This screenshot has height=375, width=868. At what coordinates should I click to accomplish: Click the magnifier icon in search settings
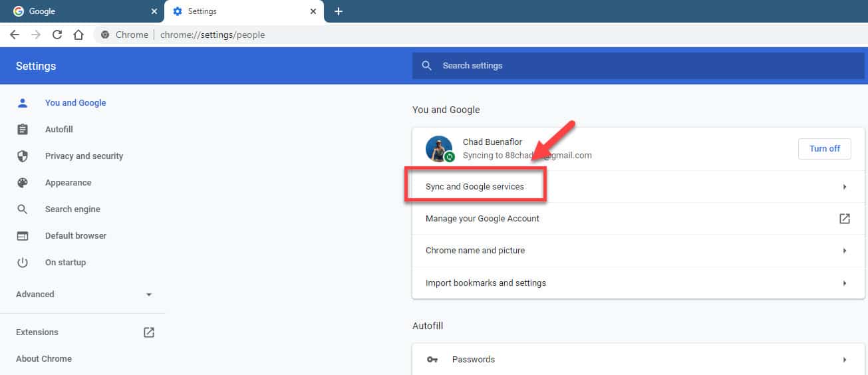pos(427,66)
